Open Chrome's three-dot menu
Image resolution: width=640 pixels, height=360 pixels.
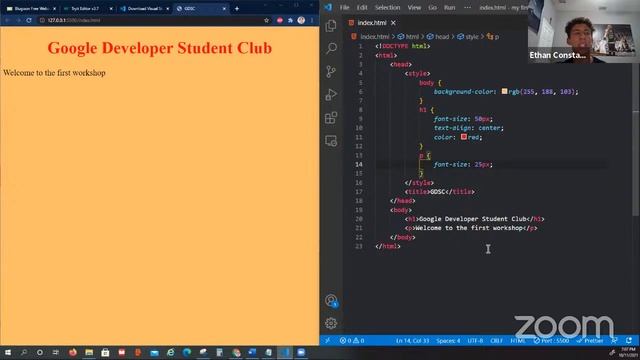[x=312, y=20]
